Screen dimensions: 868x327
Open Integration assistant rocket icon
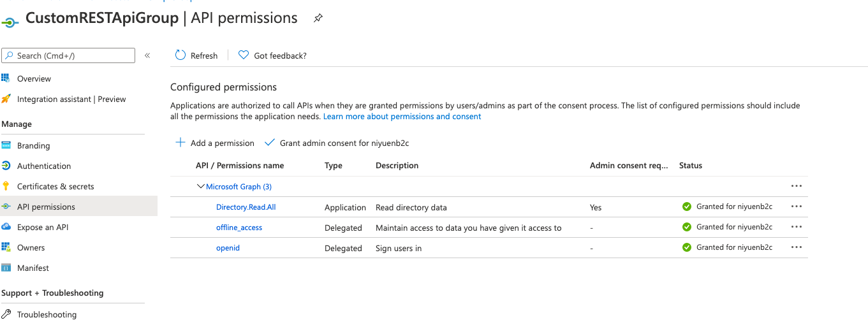(6, 99)
